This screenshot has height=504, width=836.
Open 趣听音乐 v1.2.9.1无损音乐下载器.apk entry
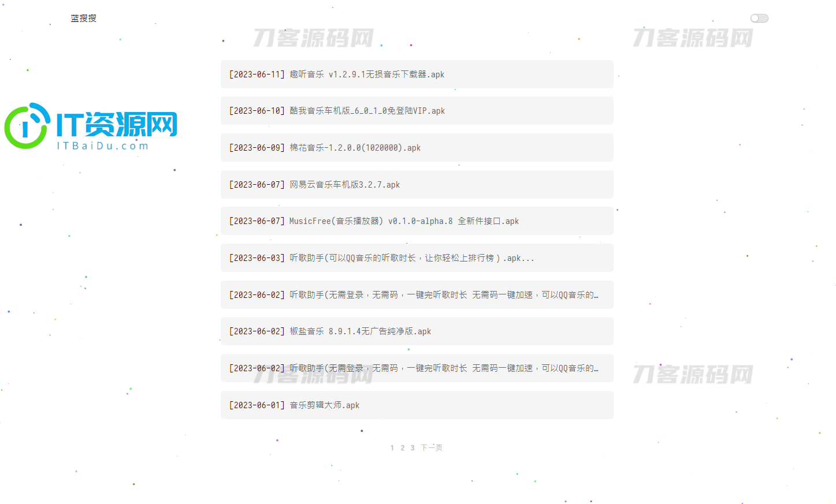pos(417,74)
